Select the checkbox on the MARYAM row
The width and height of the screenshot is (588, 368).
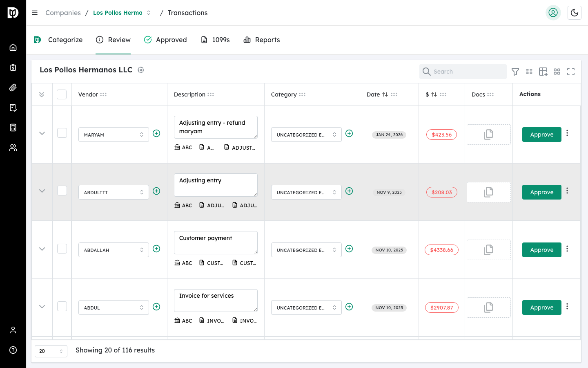click(62, 133)
